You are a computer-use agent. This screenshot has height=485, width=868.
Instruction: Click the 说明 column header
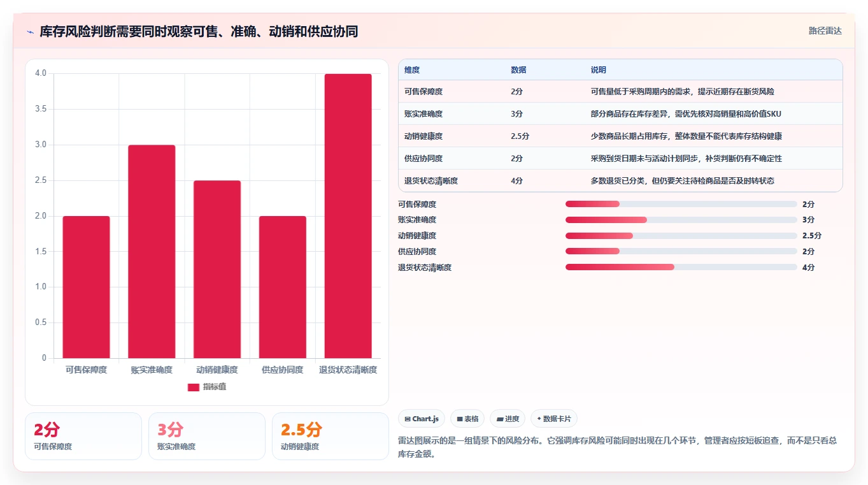599,70
